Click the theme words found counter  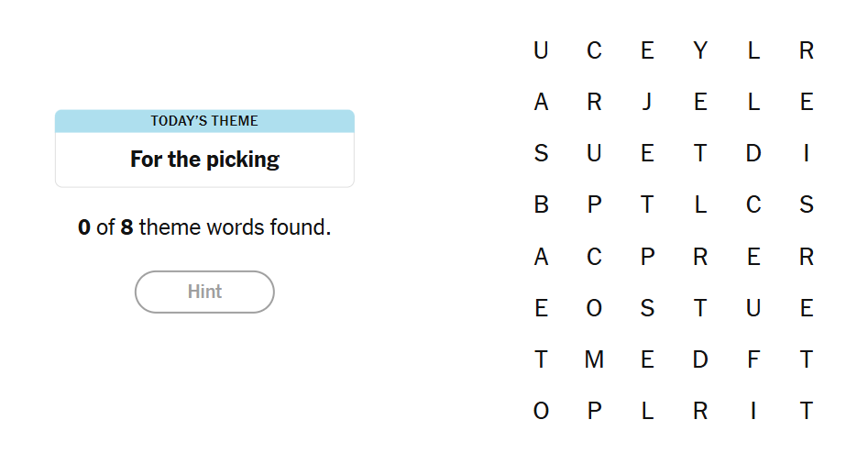point(204,227)
